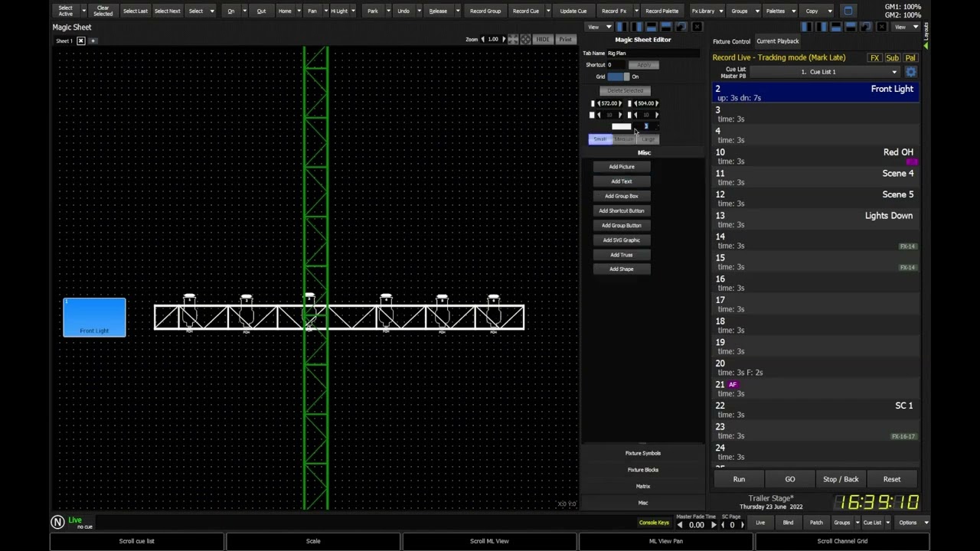This screenshot has width=980, height=551.
Task: Click restore-size icon in playback pane header
Action: pyautogui.click(x=866, y=27)
